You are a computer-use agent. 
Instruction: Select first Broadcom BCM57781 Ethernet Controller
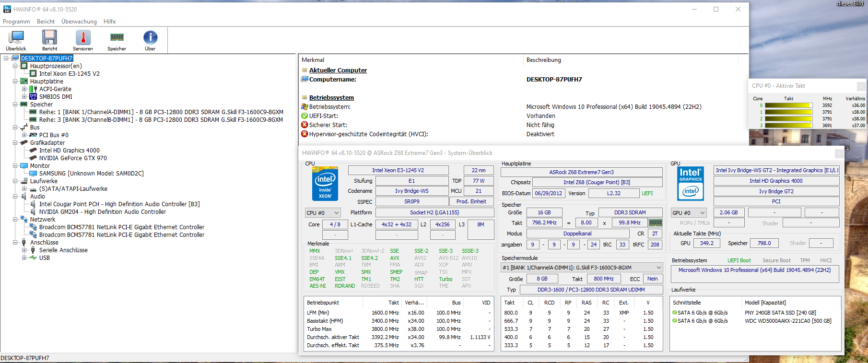[122, 227]
